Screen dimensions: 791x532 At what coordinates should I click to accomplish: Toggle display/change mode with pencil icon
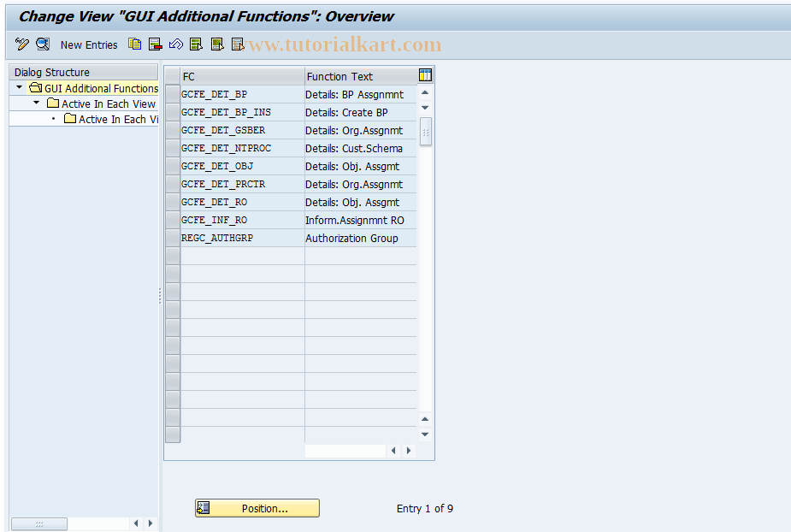pyautogui.click(x=21, y=44)
